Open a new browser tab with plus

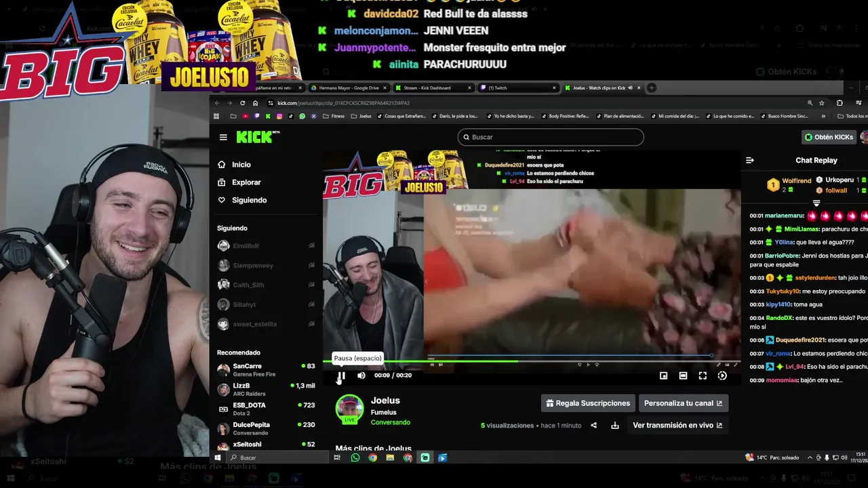coord(651,87)
